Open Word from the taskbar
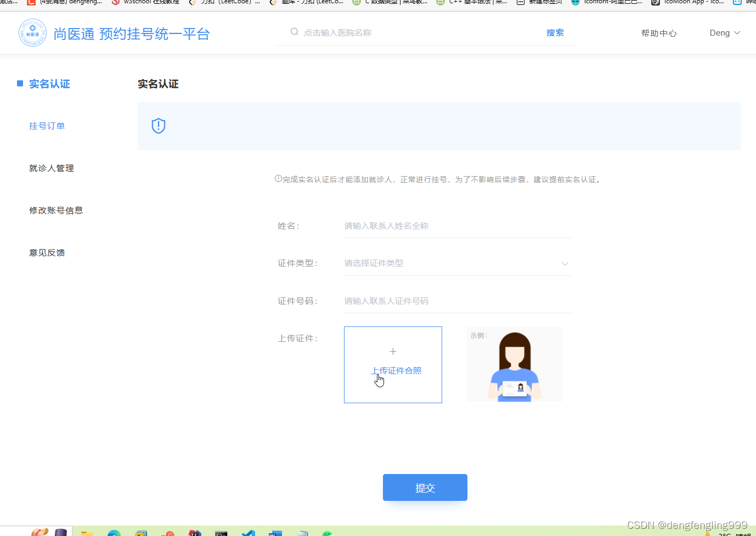Viewport: 756px width, 536px height. coord(275,533)
